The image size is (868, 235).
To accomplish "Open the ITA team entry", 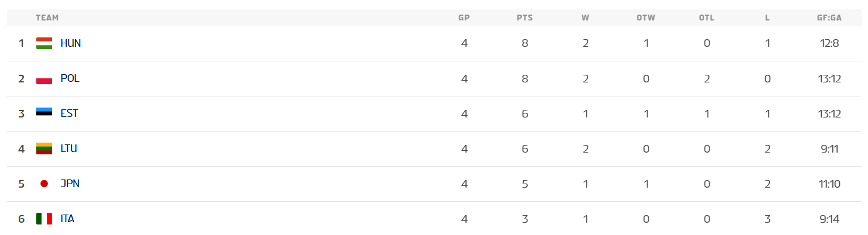I will (x=67, y=219).
